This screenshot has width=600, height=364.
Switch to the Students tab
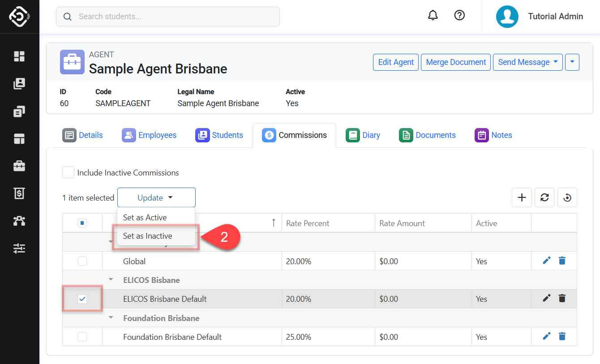219,135
